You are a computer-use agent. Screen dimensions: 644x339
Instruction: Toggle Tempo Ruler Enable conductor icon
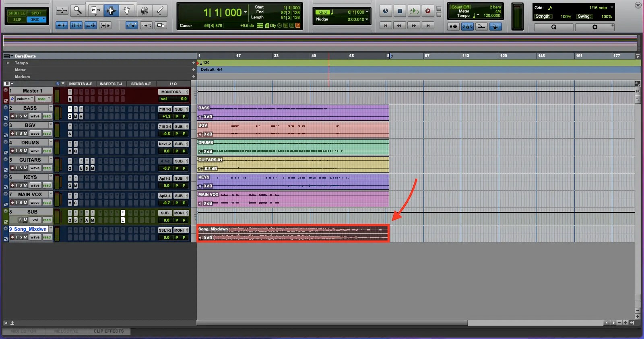pyautogui.click(x=495, y=27)
